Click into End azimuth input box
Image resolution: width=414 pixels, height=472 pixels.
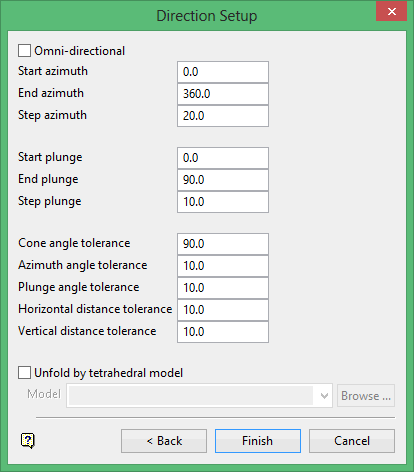(223, 94)
